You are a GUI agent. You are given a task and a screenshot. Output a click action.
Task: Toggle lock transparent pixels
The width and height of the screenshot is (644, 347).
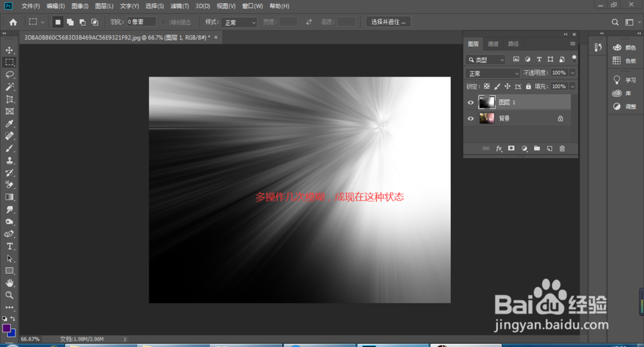[x=487, y=86]
